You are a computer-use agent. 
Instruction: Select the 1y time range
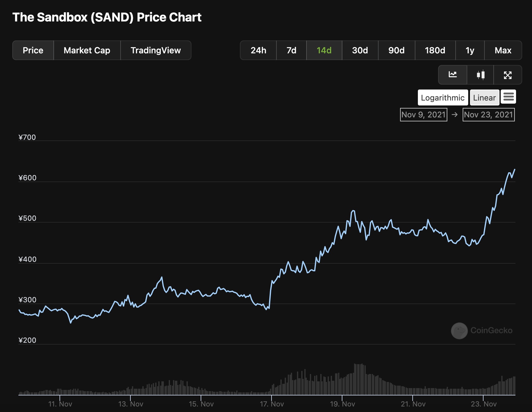click(x=470, y=50)
